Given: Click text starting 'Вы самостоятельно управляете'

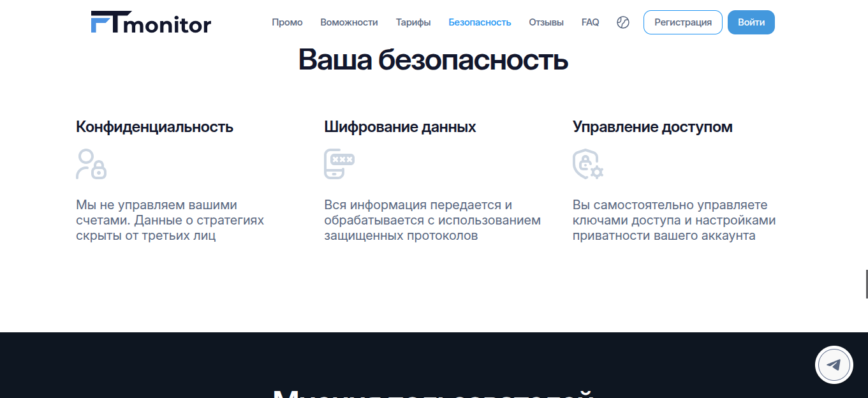Looking at the screenshot, I should (674, 220).
